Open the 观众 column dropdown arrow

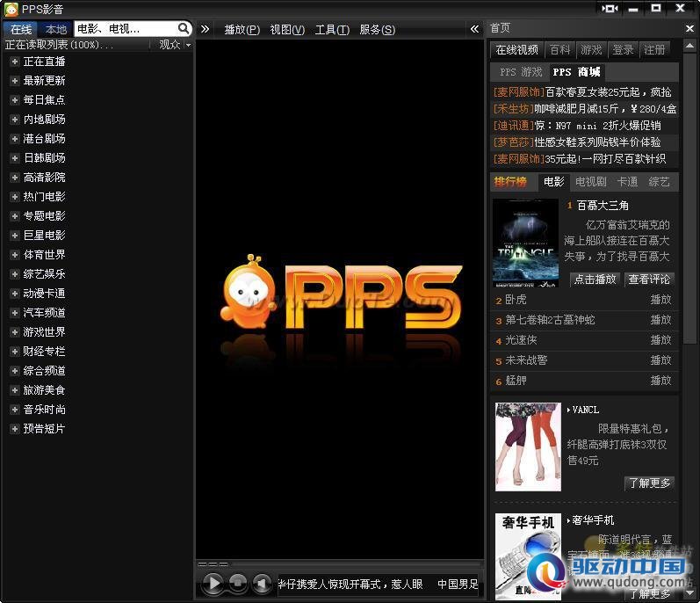point(188,45)
